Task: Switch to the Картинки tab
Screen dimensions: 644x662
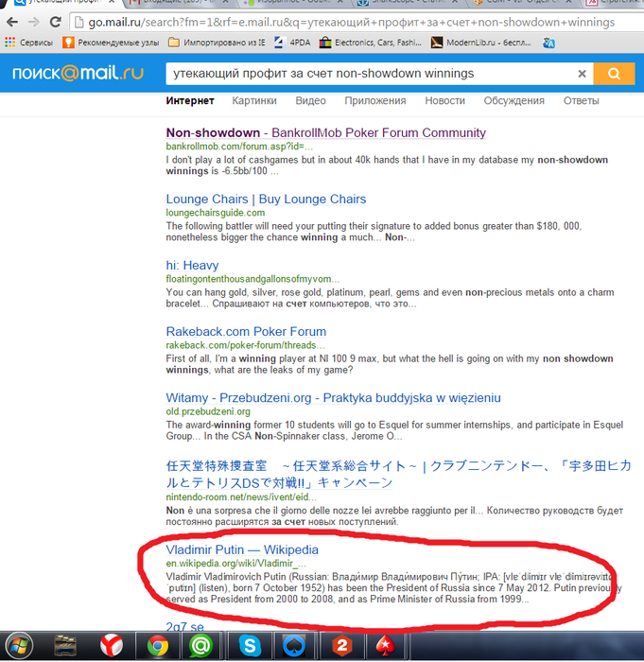Action: 254,101
